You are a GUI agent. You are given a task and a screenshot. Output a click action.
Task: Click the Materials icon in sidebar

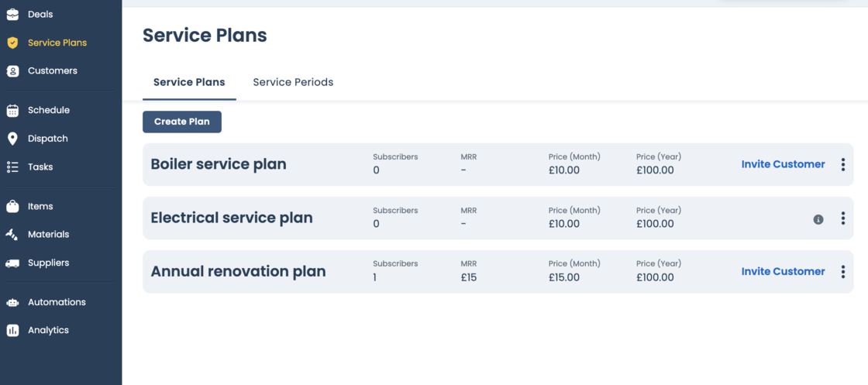12,235
